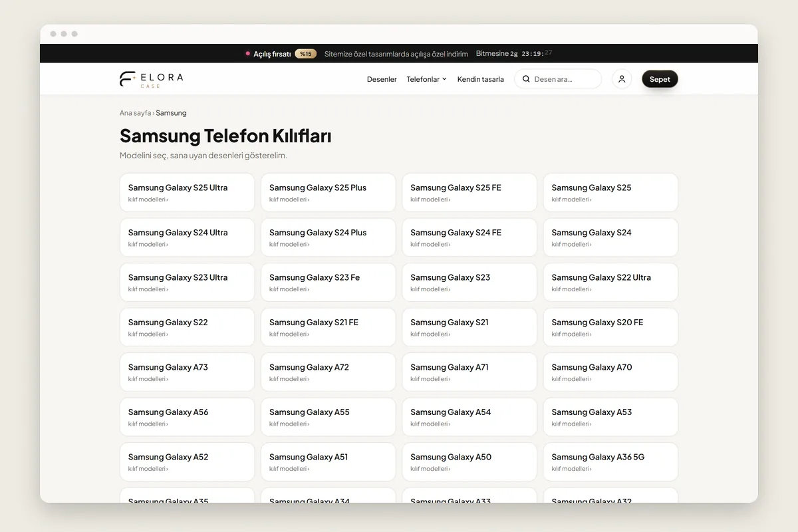Choose Samsung Galaxy A36 5G model

(610, 462)
